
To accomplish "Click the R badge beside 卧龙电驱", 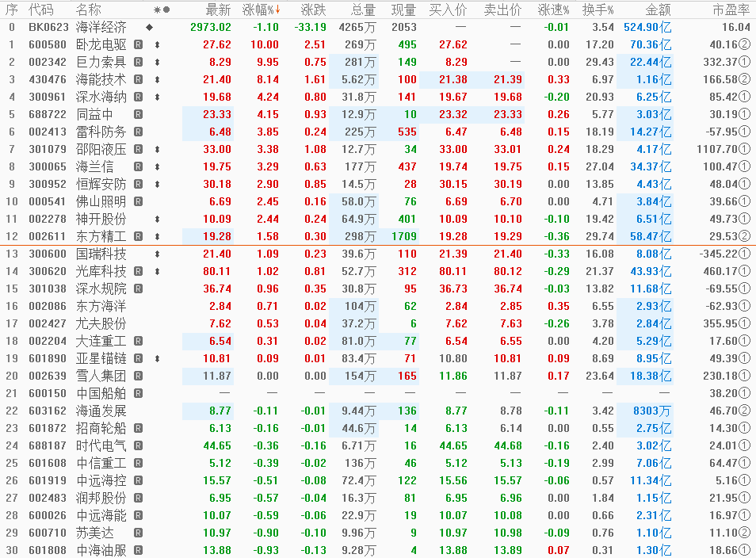I will click(x=139, y=45).
